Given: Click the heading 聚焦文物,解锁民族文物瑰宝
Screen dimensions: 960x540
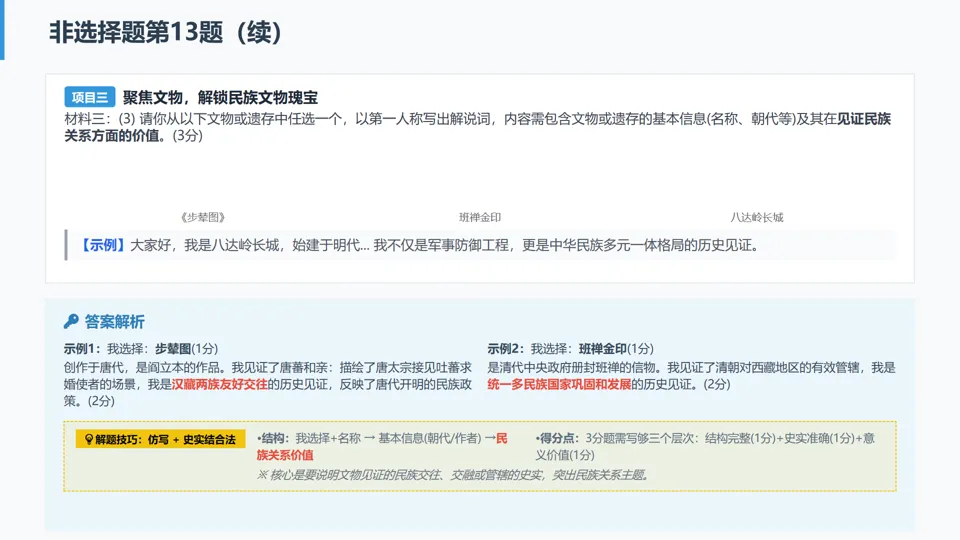Looking at the screenshot, I should pos(220,97).
